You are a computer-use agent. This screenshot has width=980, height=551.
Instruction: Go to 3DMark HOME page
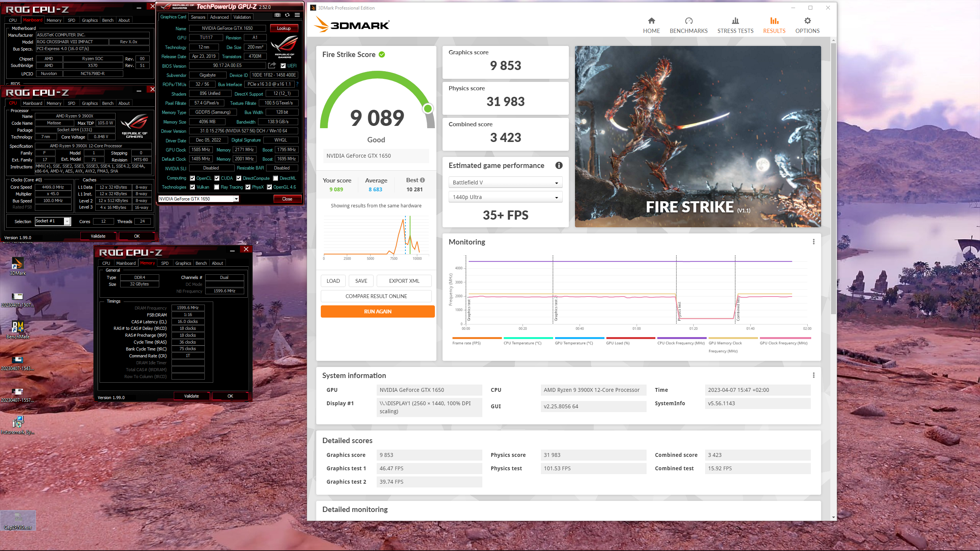click(652, 25)
